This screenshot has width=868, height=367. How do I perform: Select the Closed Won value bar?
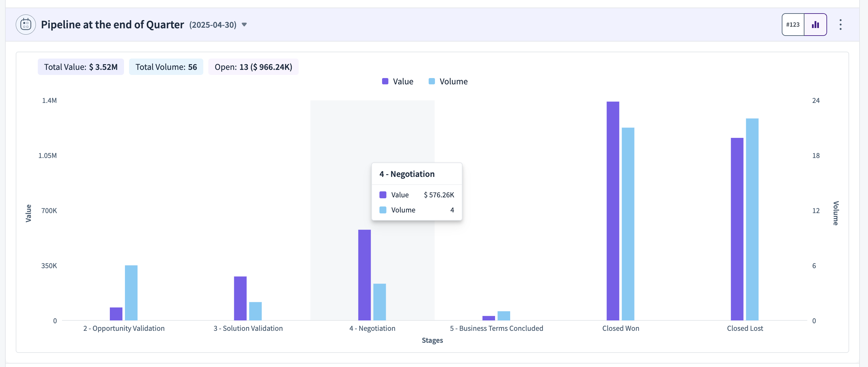(x=613, y=211)
